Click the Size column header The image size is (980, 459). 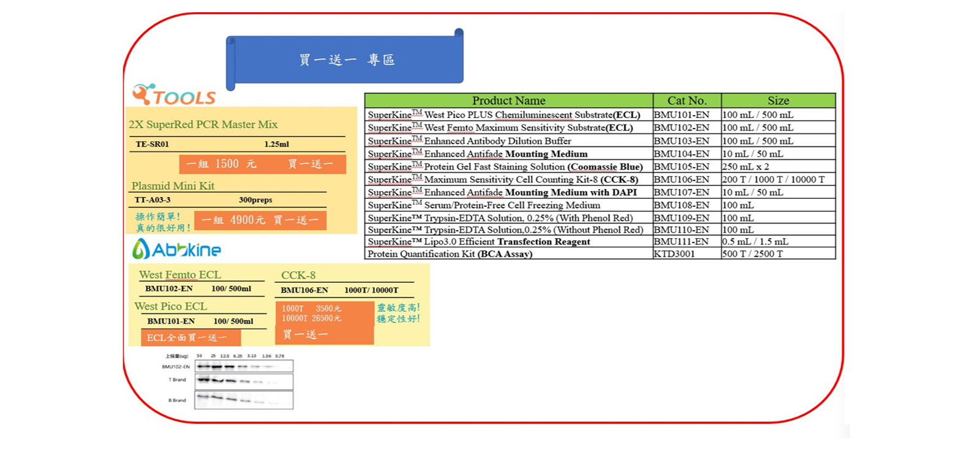click(x=778, y=100)
